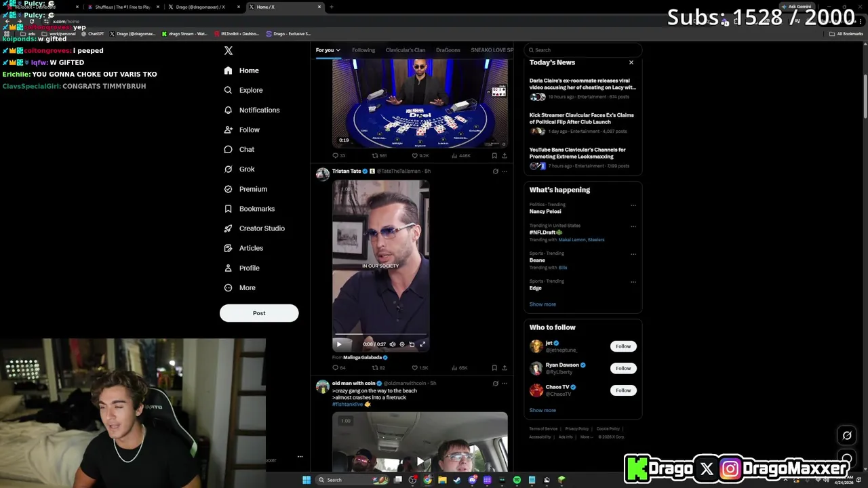
Task: Open Creator Studio
Action: 254,228
